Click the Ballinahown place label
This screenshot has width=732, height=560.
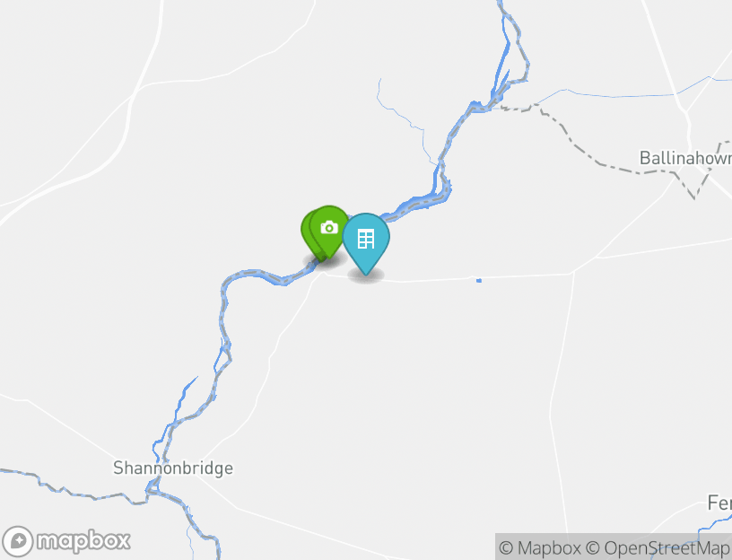click(x=685, y=158)
